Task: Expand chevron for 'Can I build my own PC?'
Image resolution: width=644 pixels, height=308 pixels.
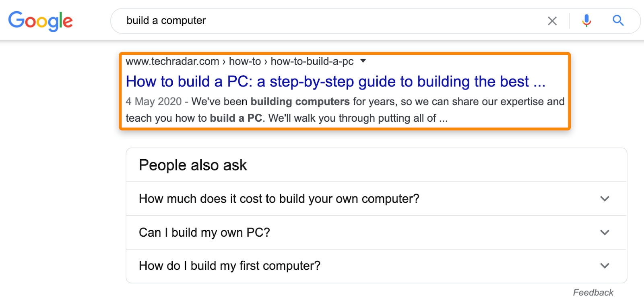Action: [605, 233]
